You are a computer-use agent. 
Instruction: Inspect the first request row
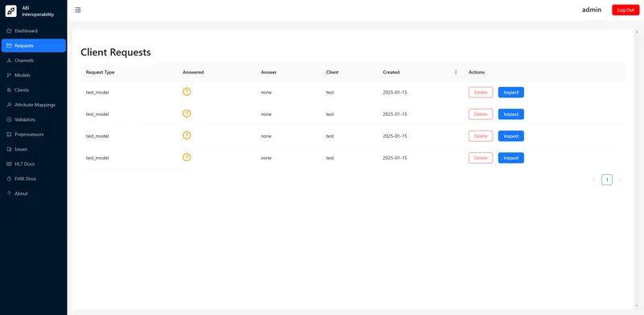coord(511,93)
